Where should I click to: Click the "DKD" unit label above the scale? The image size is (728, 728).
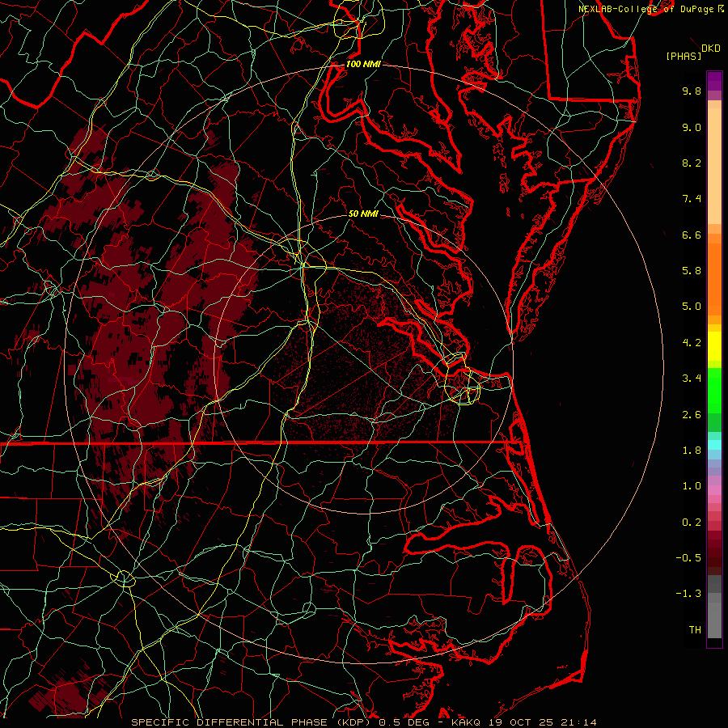(x=710, y=49)
